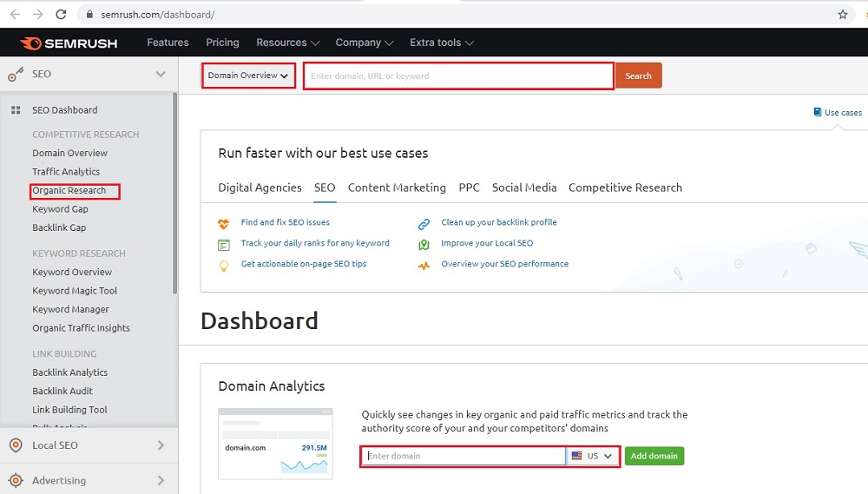Click the sidebar vertical scrollbar
Viewport: 868px width, 494px height.
tap(175, 194)
